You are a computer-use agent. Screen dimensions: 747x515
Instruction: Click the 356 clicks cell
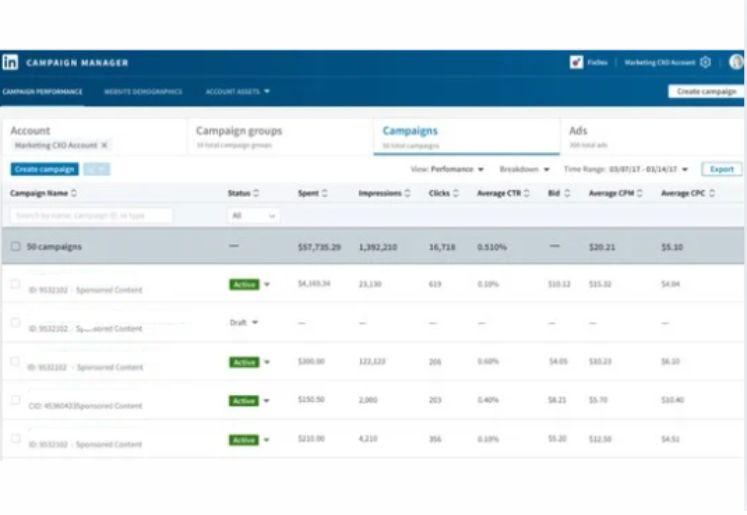click(435, 439)
